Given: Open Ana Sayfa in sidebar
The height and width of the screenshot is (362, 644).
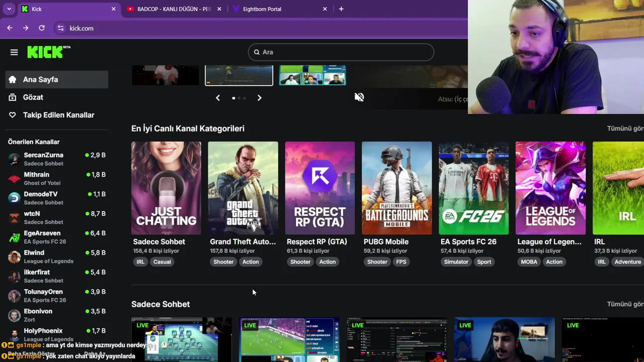Looking at the screenshot, I should (x=57, y=79).
